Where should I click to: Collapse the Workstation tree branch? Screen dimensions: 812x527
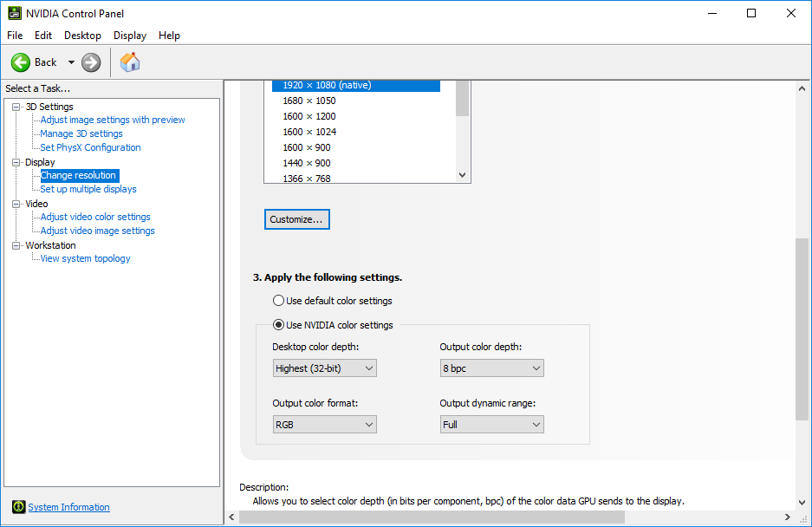(x=15, y=244)
